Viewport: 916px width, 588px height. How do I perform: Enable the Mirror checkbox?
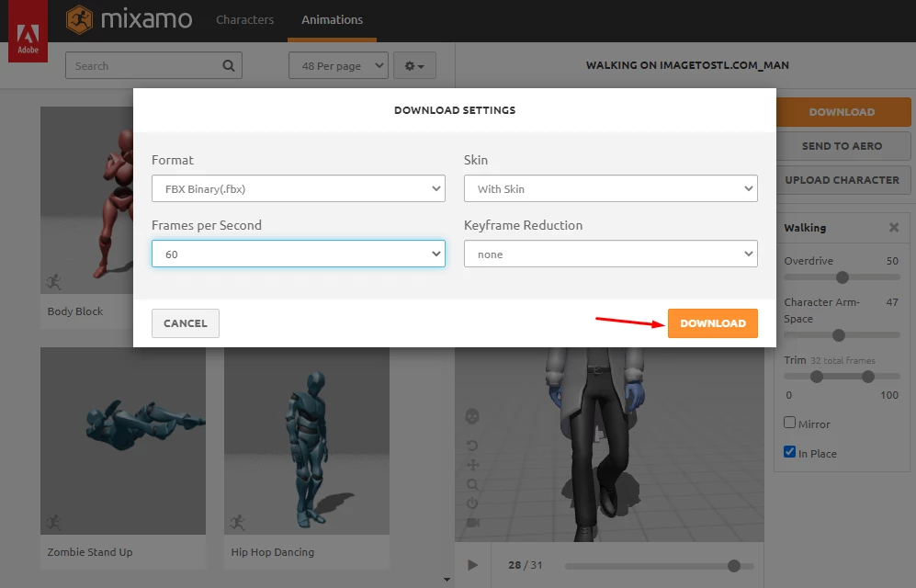coord(790,423)
